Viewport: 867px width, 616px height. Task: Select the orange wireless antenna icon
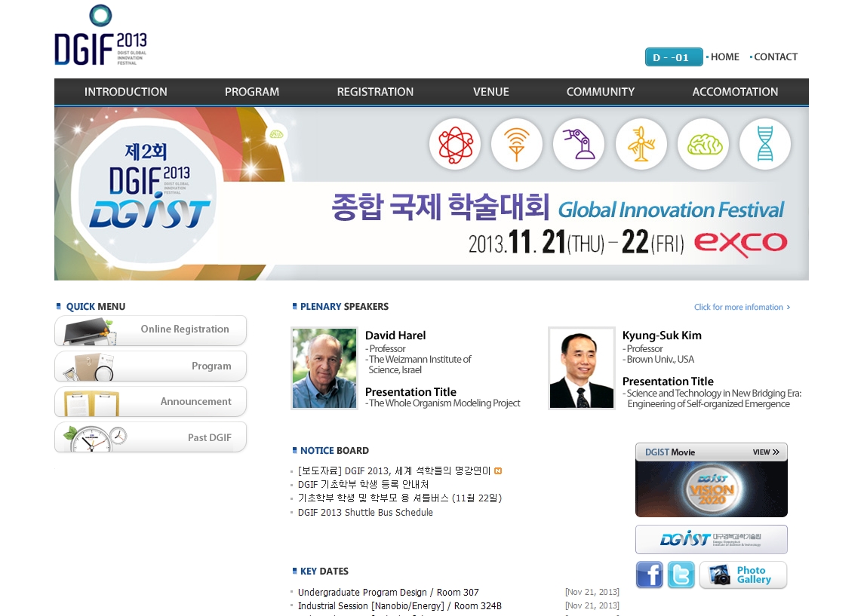(x=517, y=144)
